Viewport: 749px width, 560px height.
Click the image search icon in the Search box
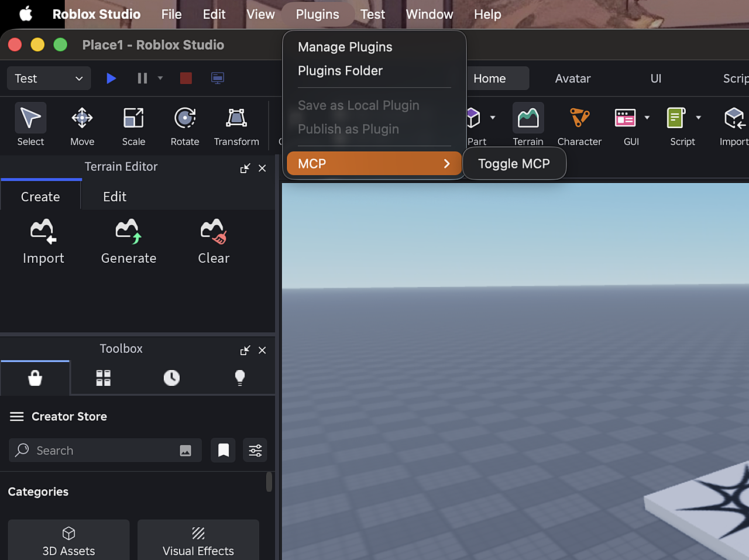pos(185,451)
